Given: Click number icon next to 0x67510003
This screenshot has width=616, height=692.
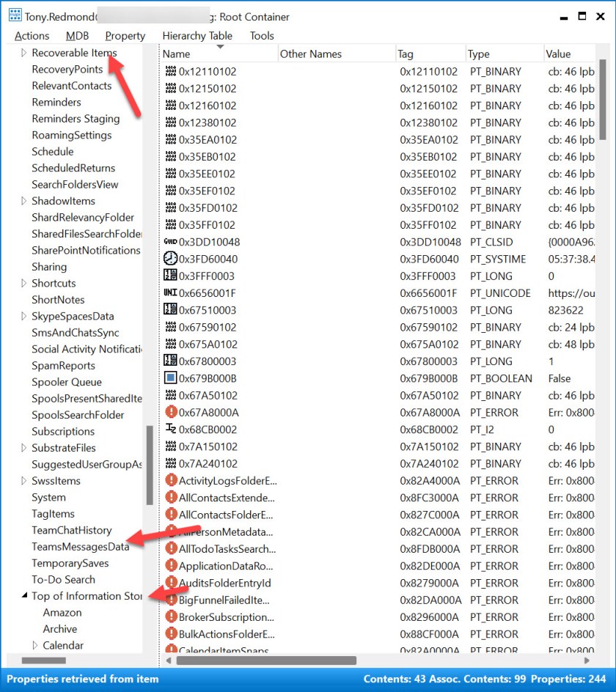Looking at the screenshot, I should click(170, 310).
